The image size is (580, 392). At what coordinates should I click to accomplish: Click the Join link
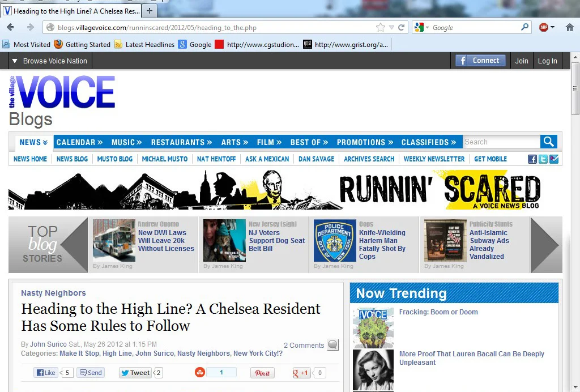click(522, 61)
